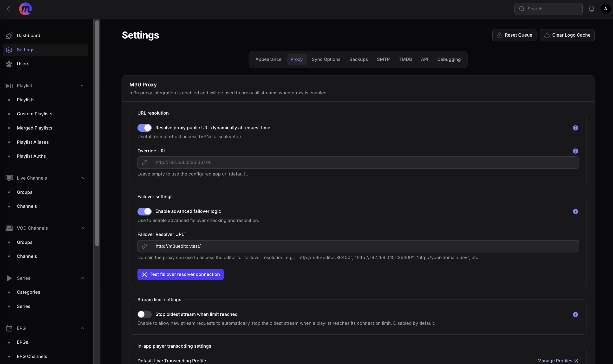Click help icon beside Override URL
This screenshot has width=613, height=364.
[575, 151]
